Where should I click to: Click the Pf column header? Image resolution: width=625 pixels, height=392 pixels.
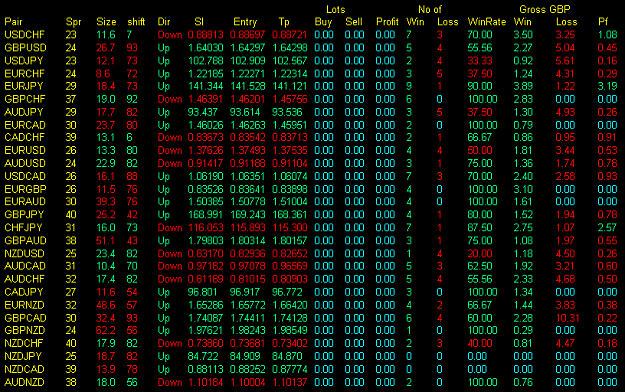point(603,22)
